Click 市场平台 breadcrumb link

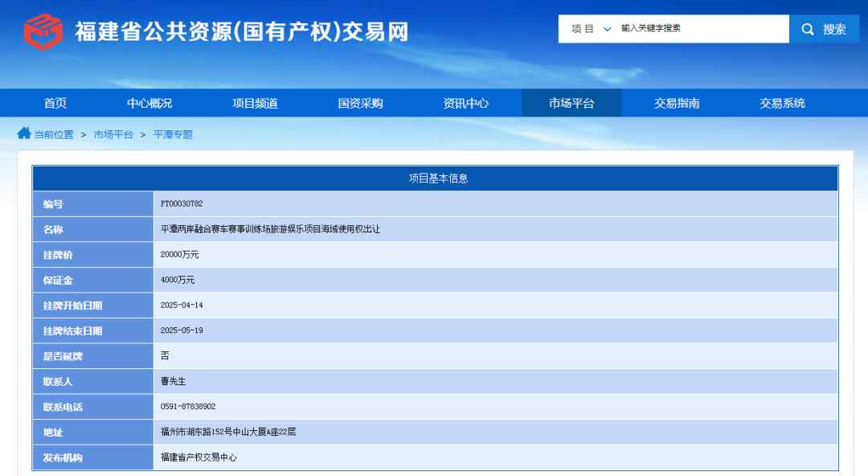pyautogui.click(x=113, y=134)
